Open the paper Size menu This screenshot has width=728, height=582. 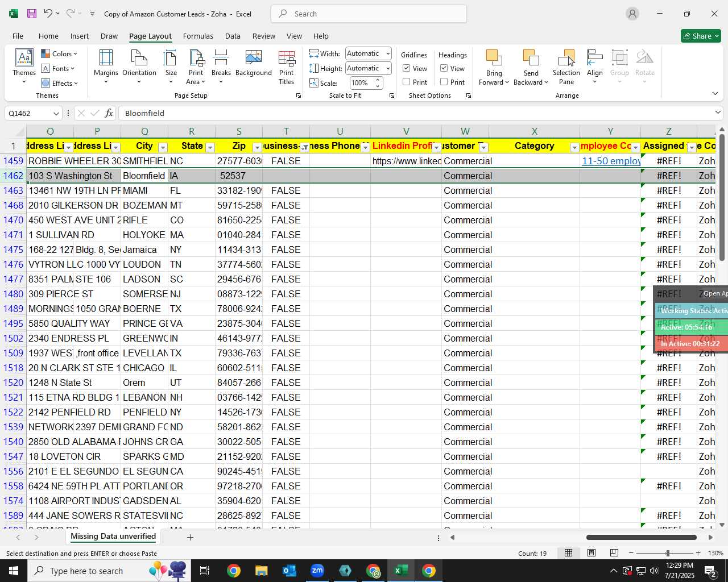pos(171,67)
